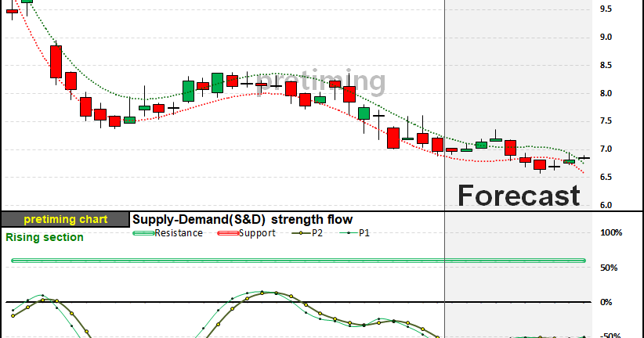Click the 9.0 price axis label
The height and width of the screenshot is (338, 644).
[x=606, y=38]
